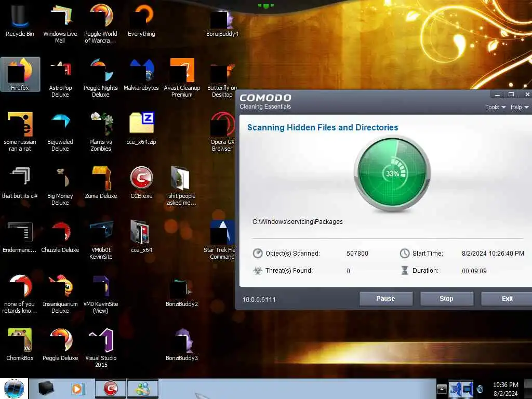The height and width of the screenshot is (399, 532).
Task: Select Star Trek Fleet Command icon
Action: pyautogui.click(x=220, y=240)
